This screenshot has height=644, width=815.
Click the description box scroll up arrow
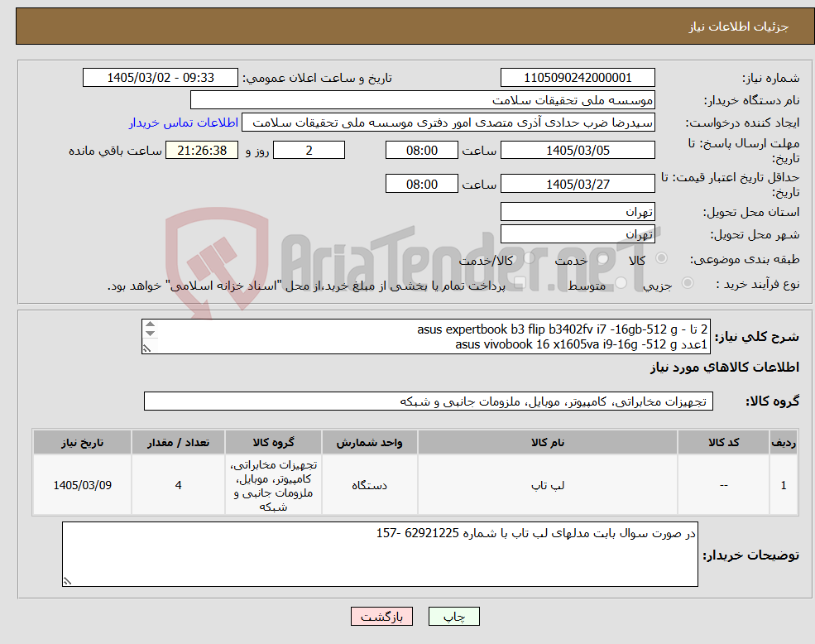(x=151, y=324)
